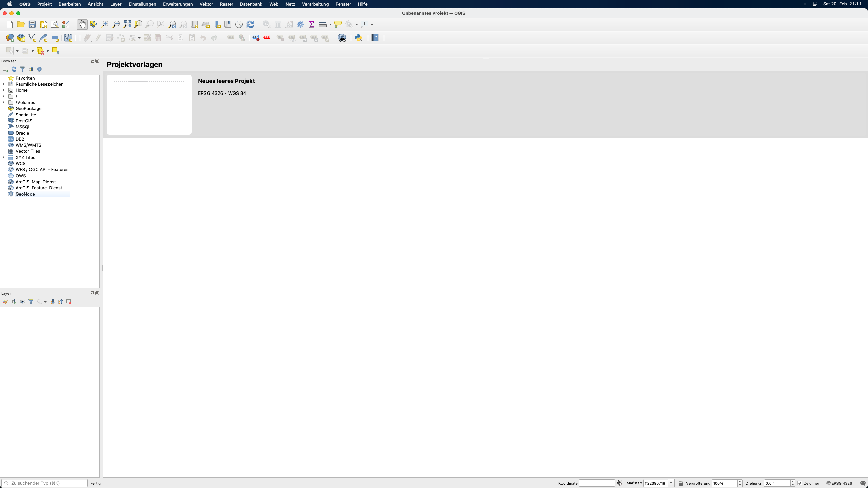Open the Fenster menu
868x488 pixels.
click(343, 4)
